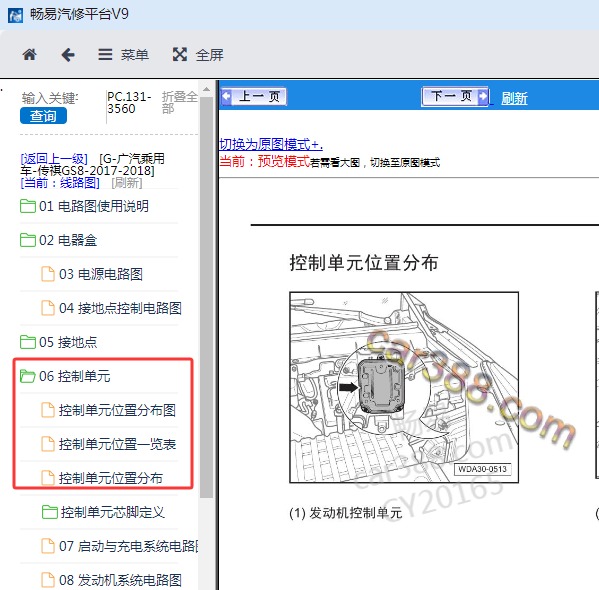Click the hamburger menu icon
The image size is (599, 590).
coord(105,54)
